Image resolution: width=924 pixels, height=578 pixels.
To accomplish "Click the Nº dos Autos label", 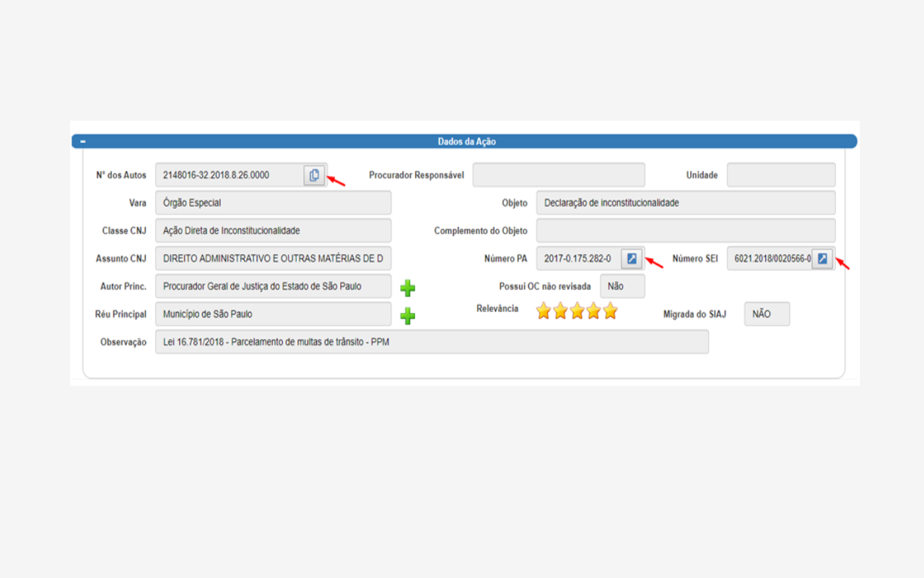I will [x=121, y=175].
